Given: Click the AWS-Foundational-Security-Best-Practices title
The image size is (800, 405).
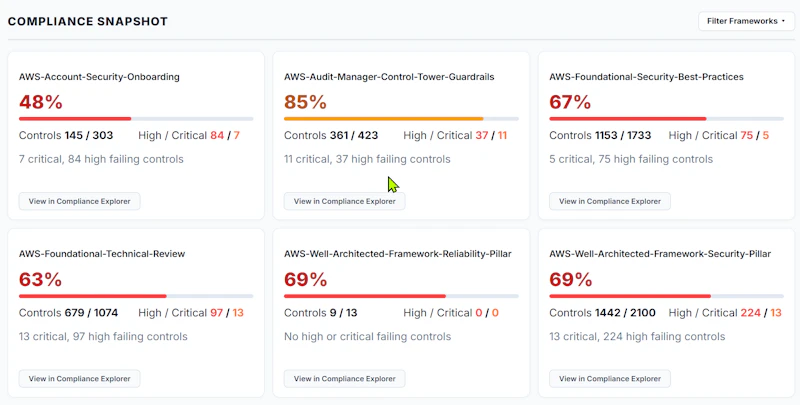Looking at the screenshot, I should coord(646,77).
